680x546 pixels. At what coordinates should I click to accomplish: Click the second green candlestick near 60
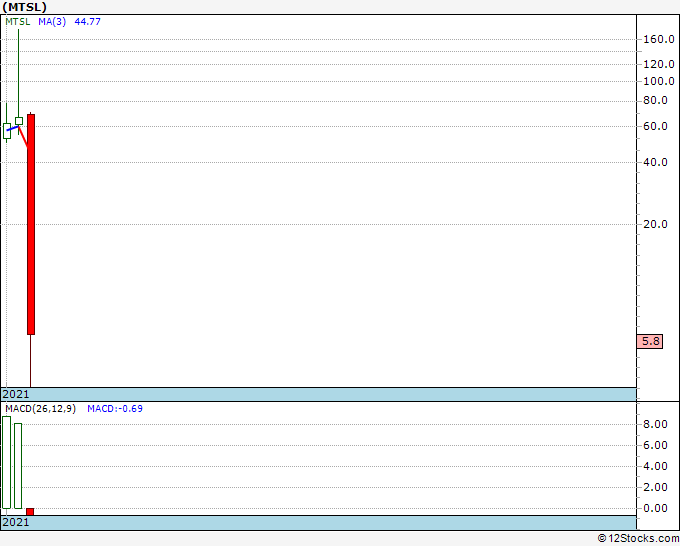pos(19,121)
